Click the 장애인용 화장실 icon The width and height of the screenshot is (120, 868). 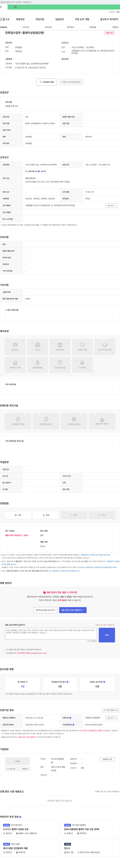(x=74, y=421)
